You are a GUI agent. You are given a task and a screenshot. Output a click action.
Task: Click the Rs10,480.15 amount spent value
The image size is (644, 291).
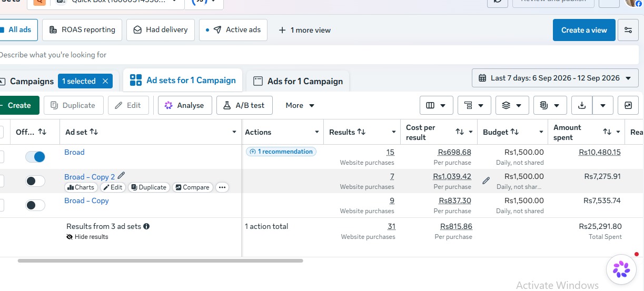[600, 152]
